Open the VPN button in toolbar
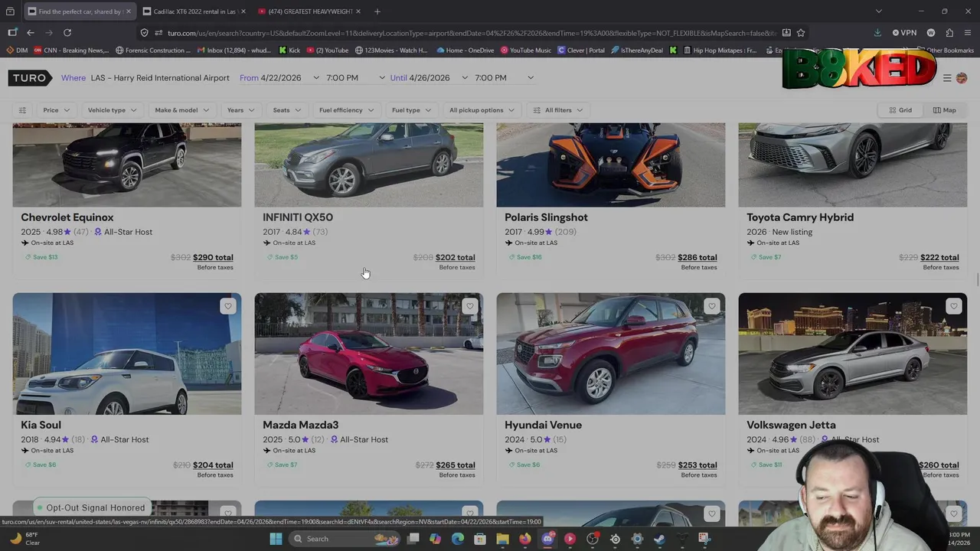This screenshot has height=551, width=980. click(904, 33)
